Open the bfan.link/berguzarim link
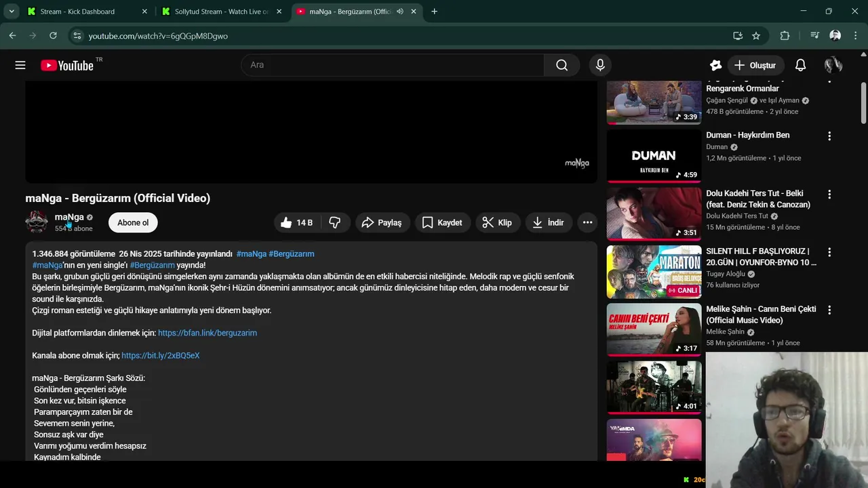The image size is (868, 488). point(208,333)
